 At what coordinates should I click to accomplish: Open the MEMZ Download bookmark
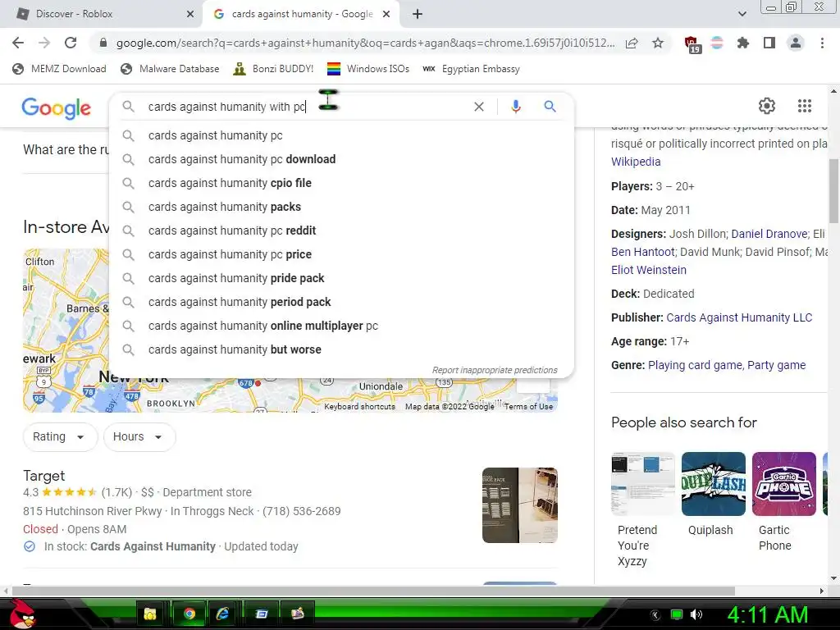click(x=59, y=69)
